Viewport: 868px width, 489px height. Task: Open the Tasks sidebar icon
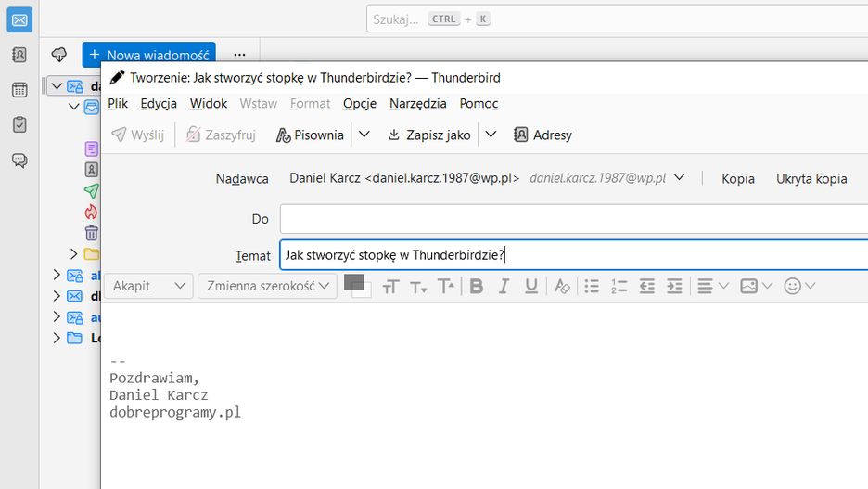[x=19, y=124]
